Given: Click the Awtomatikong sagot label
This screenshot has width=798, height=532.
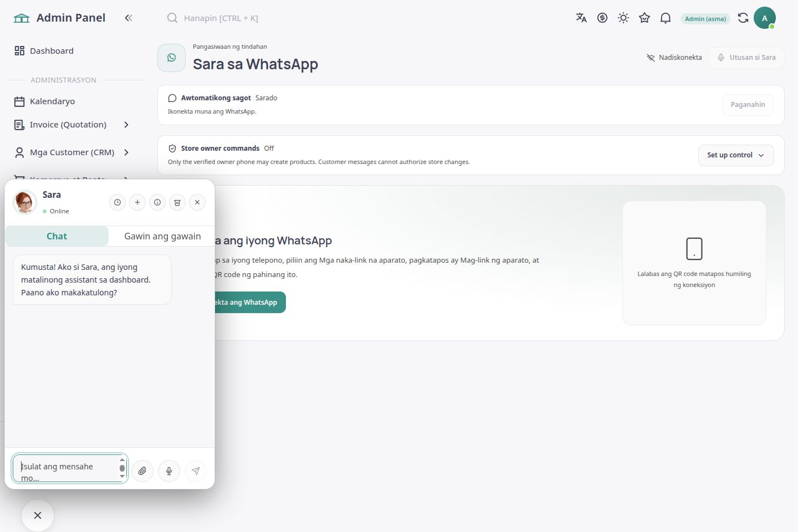Looking at the screenshot, I should [216, 98].
